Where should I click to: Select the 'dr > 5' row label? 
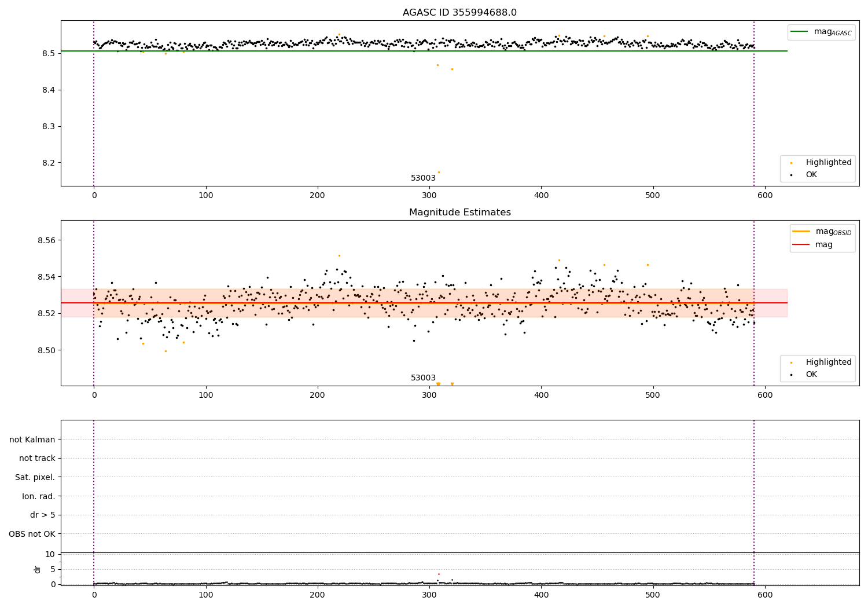click(x=43, y=515)
